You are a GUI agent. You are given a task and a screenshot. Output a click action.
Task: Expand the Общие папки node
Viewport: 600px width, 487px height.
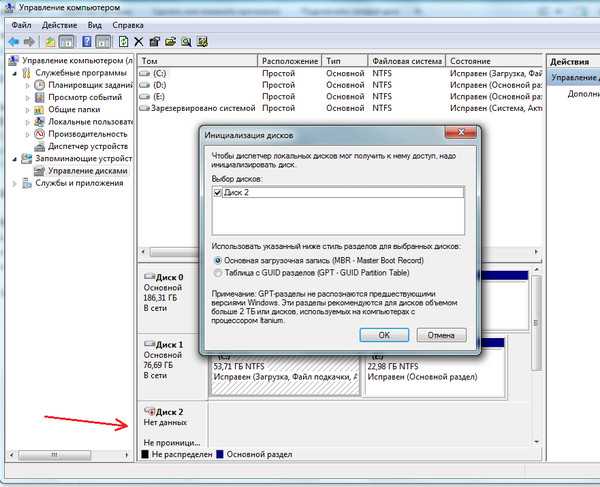tap(27, 110)
